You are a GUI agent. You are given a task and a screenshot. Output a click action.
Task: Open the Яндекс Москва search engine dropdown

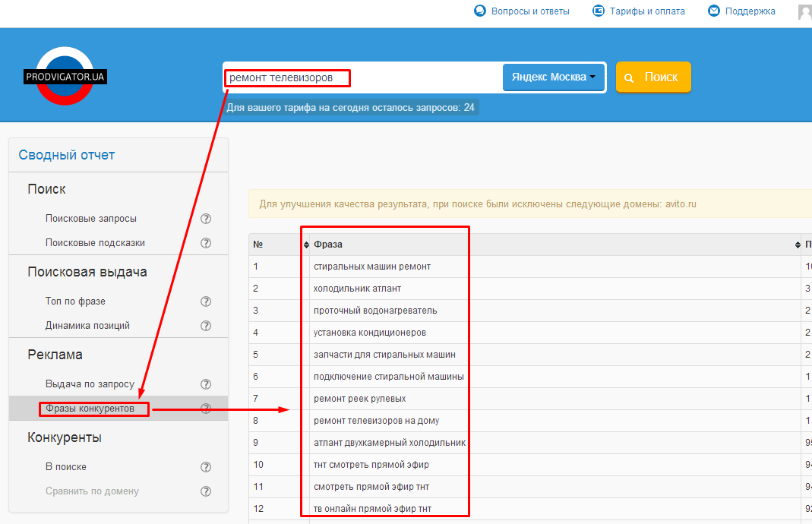coord(553,77)
